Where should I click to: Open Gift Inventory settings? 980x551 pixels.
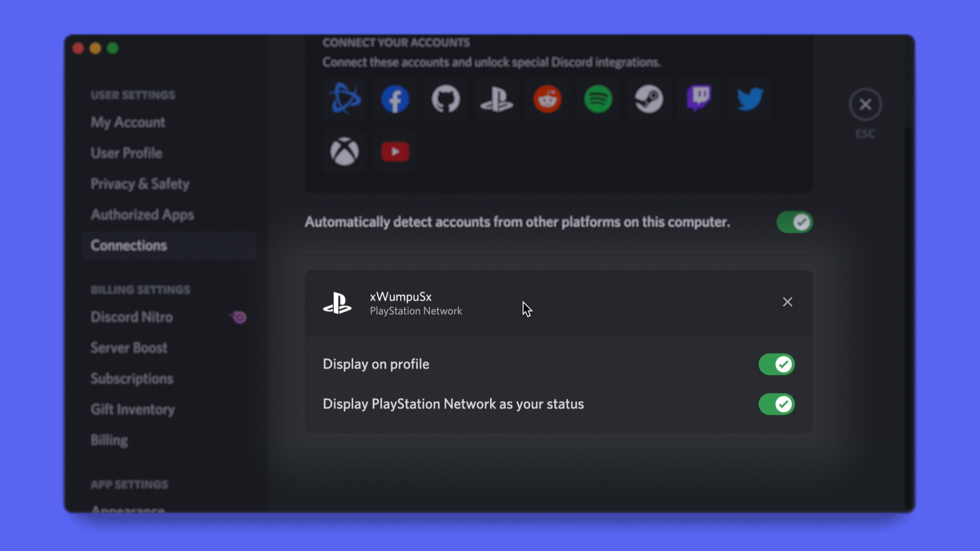click(133, 409)
